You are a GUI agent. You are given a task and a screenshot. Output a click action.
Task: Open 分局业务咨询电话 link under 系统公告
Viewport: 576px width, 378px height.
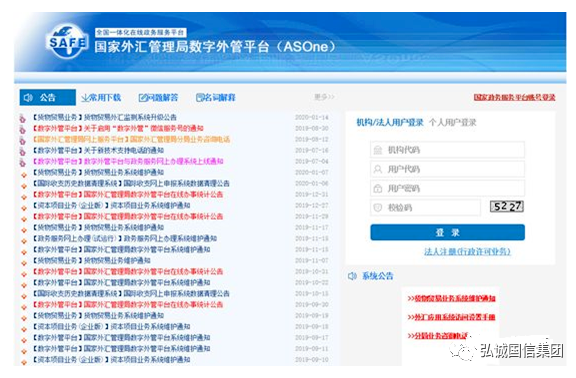(438, 335)
